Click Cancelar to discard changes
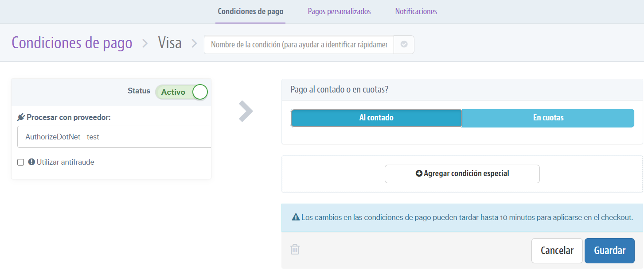 tap(557, 250)
